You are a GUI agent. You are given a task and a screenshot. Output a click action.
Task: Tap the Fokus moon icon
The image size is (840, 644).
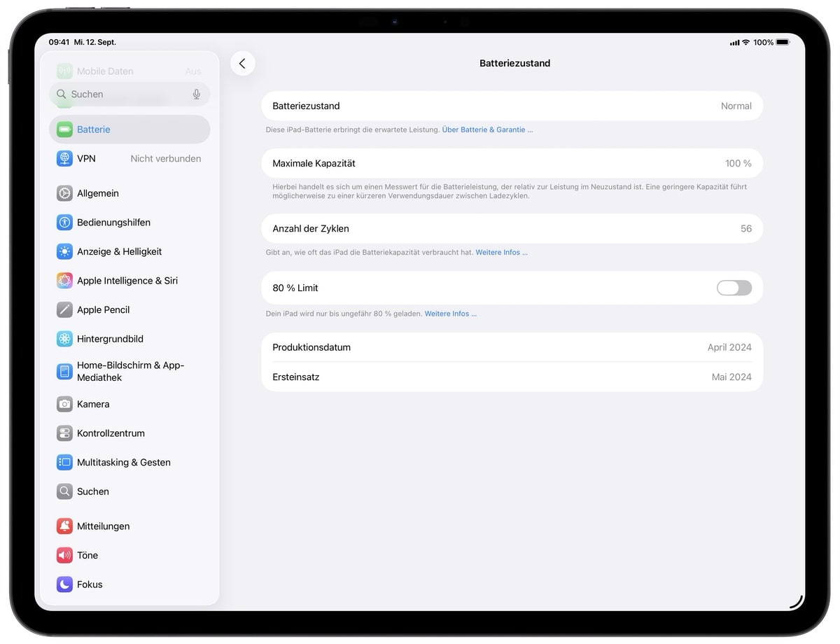[x=64, y=584]
